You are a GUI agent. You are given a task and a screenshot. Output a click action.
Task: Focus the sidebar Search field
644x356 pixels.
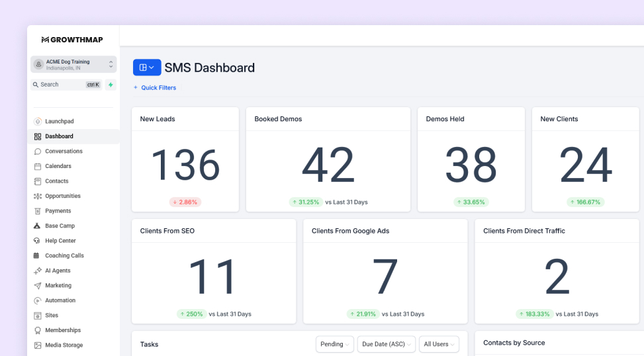[66, 85]
